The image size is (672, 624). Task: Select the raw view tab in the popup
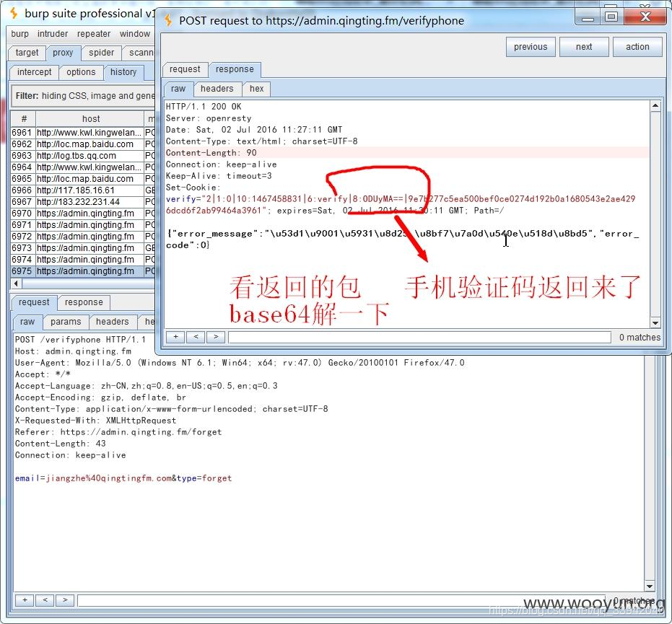(178, 89)
